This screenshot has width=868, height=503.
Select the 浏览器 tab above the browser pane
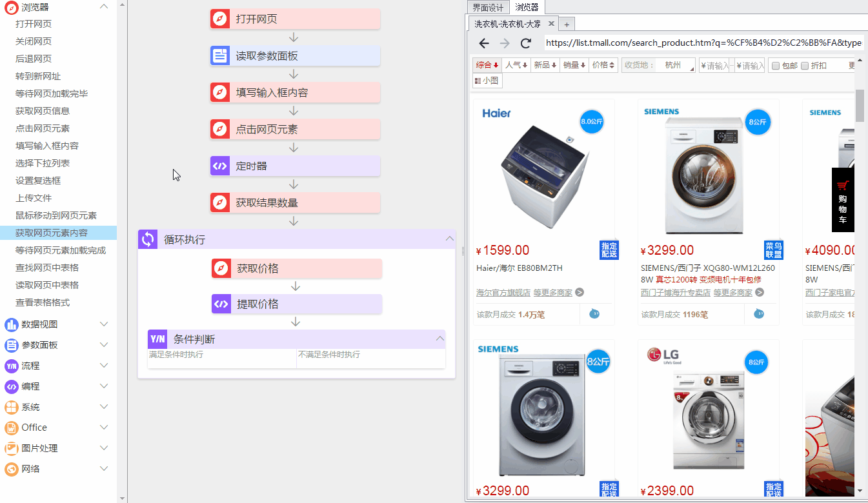point(527,8)
